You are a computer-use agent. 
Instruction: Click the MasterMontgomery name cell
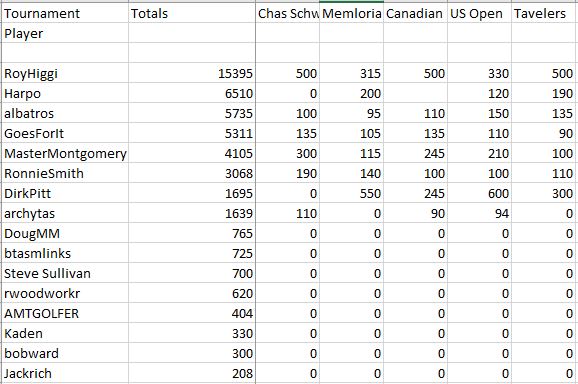coord(65,153)
